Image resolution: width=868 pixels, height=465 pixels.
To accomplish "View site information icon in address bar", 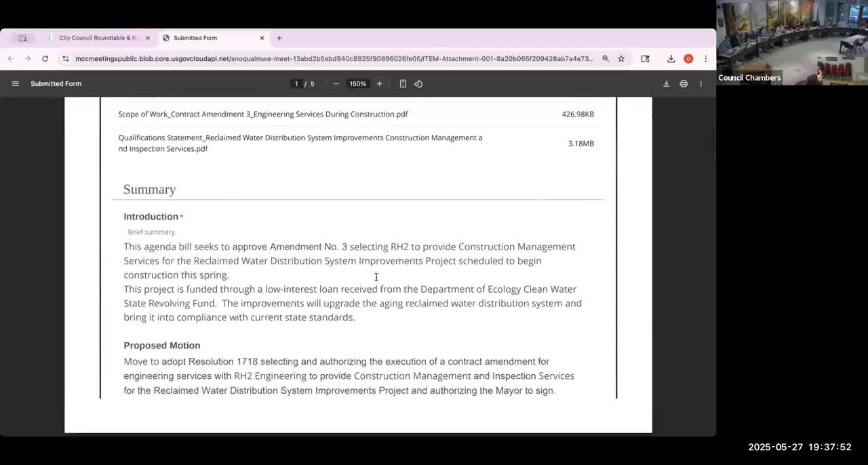I will point(65,59).
